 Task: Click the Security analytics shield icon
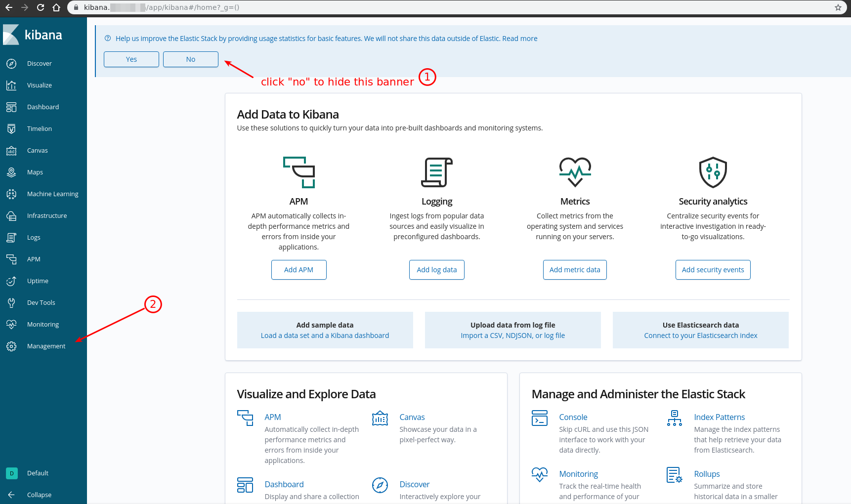coord(713,172)
